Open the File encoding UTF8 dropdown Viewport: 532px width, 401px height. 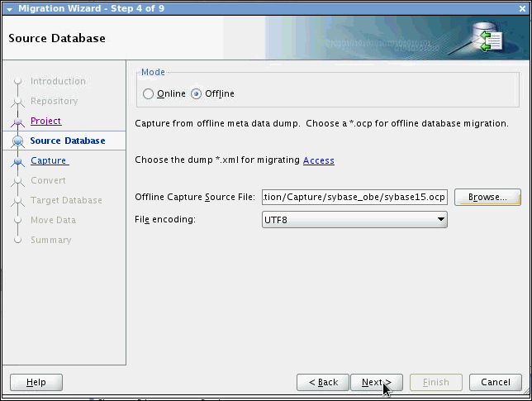(354, 220)
